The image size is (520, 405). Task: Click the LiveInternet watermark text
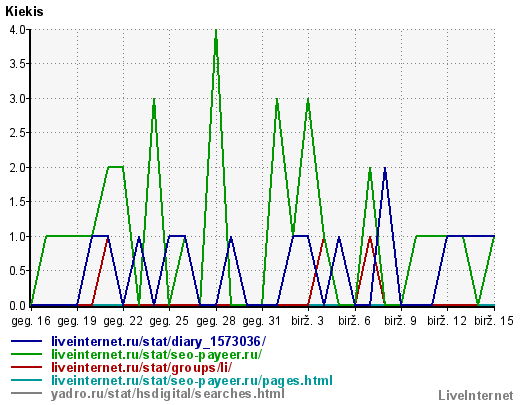coord(476,396)
